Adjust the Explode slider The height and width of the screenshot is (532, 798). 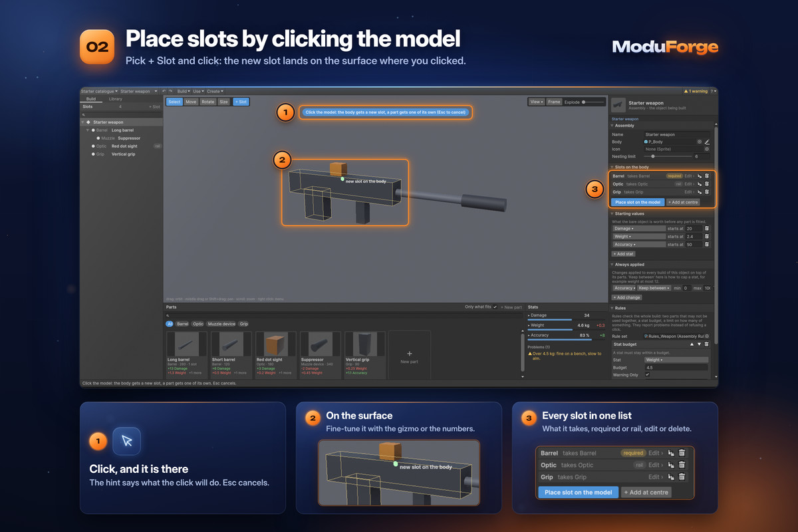pyautogui.click(x=594, y=102)
